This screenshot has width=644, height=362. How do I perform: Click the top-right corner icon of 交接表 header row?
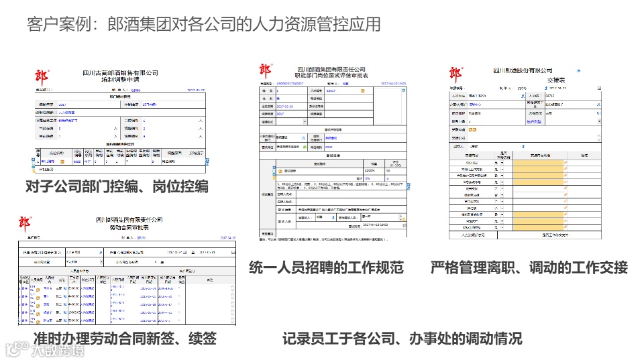point(599,88)
